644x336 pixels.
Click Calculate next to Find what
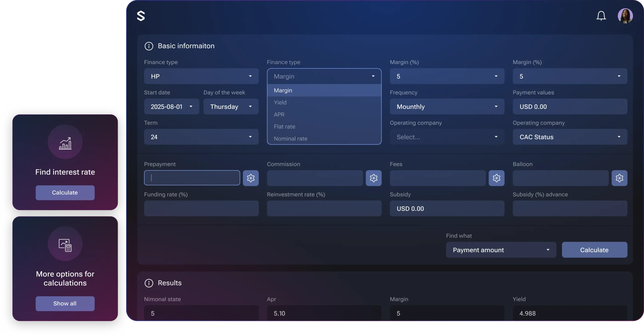point(594,250)
